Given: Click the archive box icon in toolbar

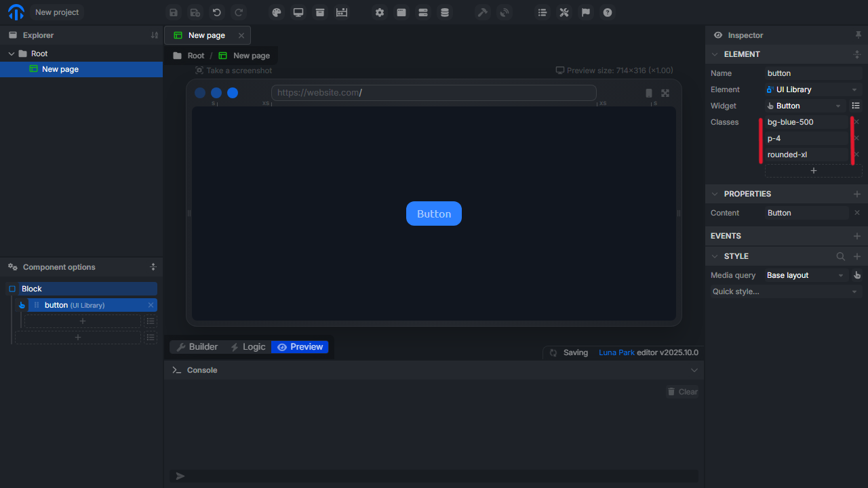Looking at the screenshot, I should [x=319, y=12].
